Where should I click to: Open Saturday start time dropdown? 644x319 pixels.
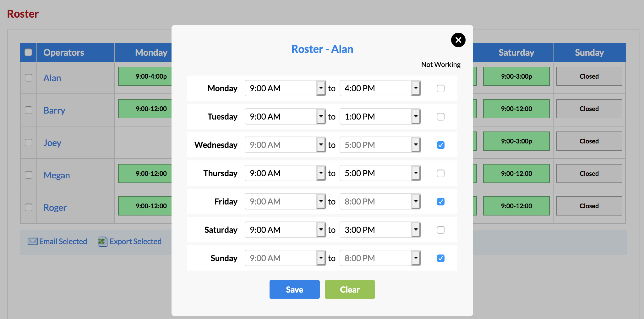pos(285,230)
